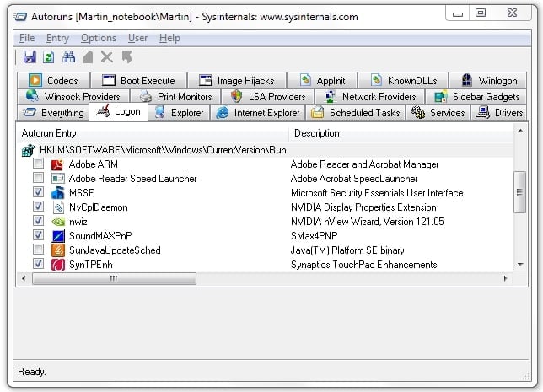Click the registry key icon beside HKLM Run
This screenshot has height=392, width=543.
(29, 150)
